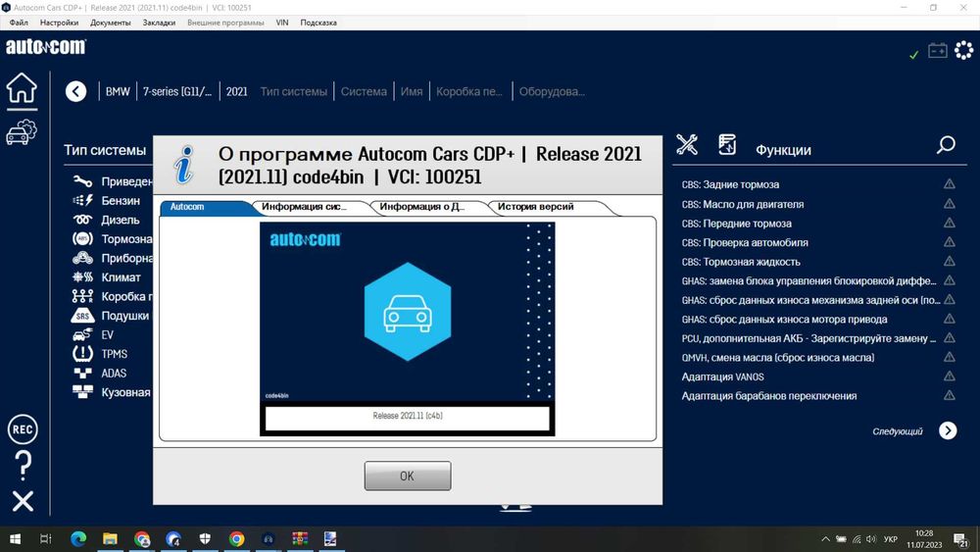This screenshot has width=980, height=552.
Task: Select the TPMS tire pressure icon
Action: (82, 354)
